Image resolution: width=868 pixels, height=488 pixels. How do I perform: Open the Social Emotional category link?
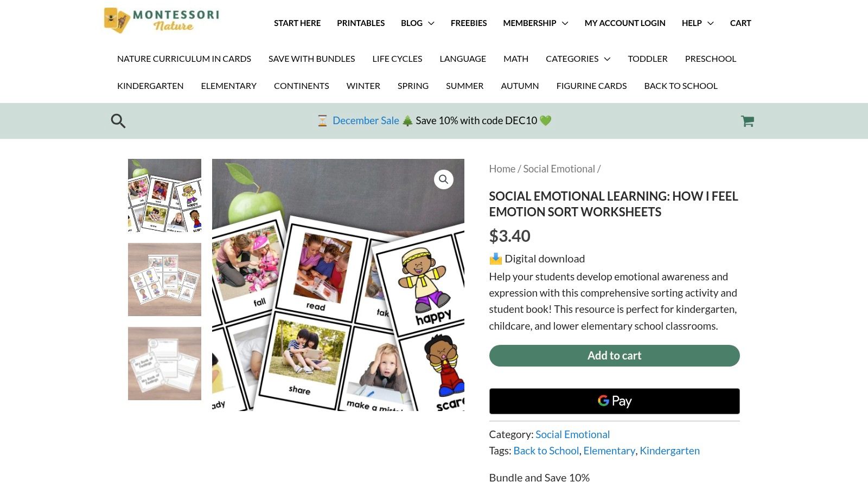coord(572,434)
